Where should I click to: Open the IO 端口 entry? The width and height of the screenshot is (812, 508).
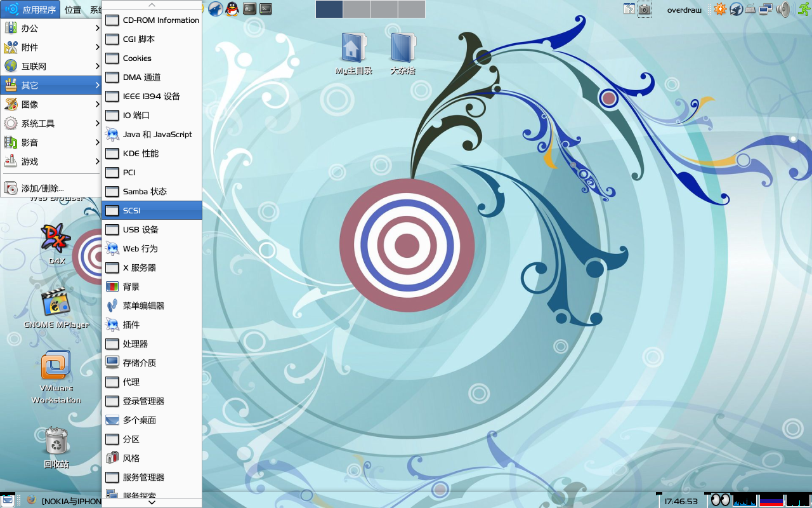point(152,115)
